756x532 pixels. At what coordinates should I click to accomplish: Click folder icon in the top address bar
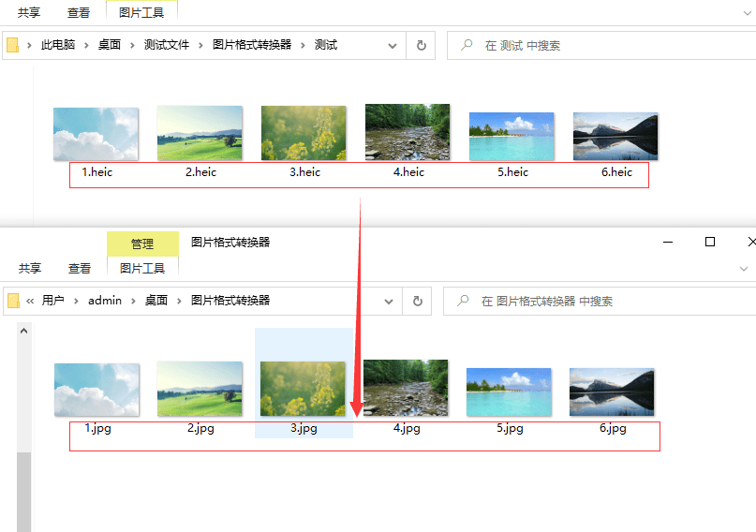(x=13, y=45)
